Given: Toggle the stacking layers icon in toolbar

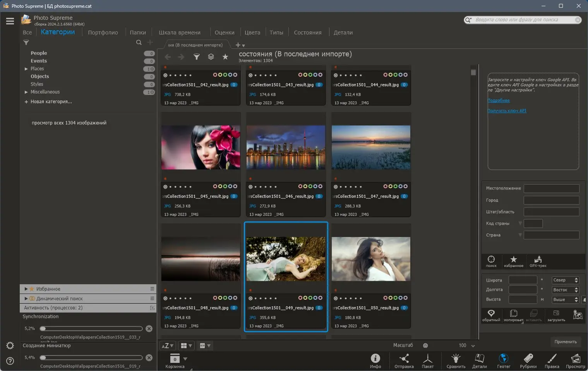Looking at the screenshot, I should point(211,57).
